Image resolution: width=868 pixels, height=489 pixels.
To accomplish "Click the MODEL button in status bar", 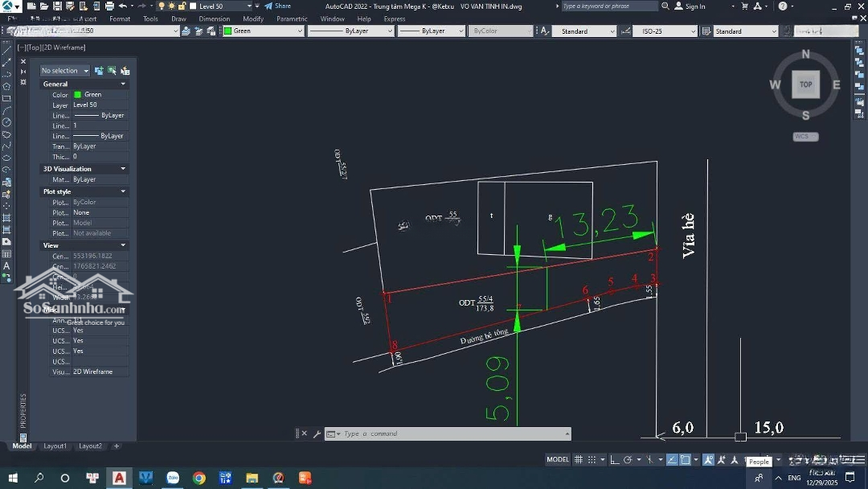I will (557, 460).
